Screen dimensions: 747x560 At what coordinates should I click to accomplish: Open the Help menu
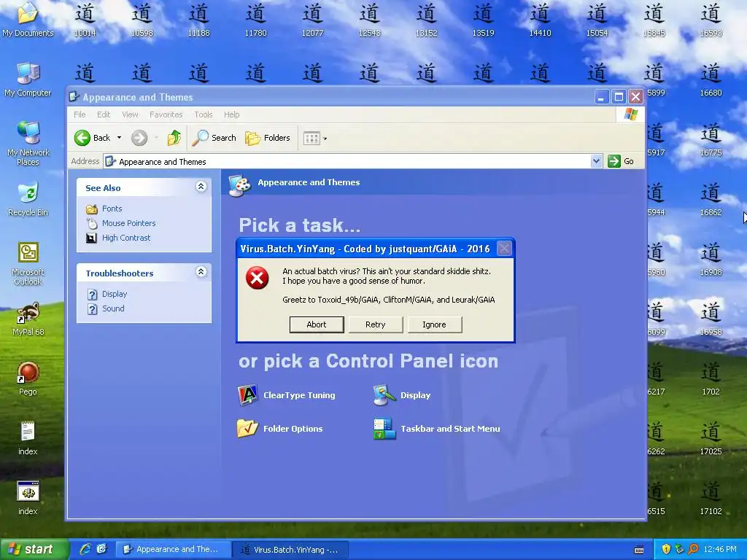click(231, 114)
